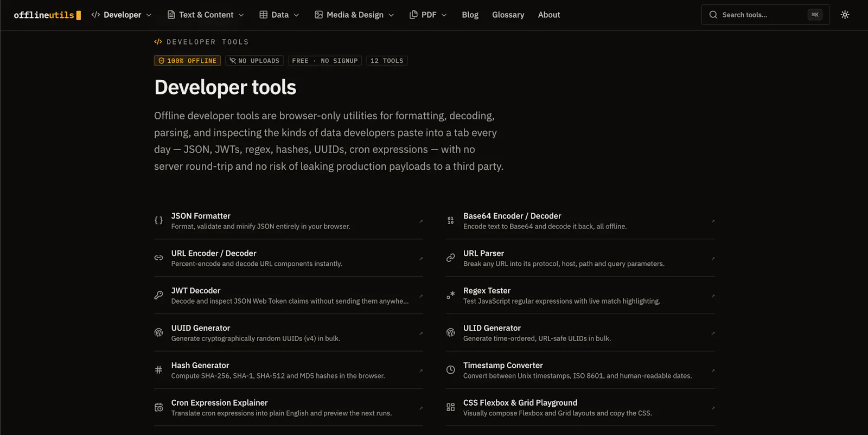The image size is (868, 435).
Task: Expand the Developer dropdown menu
Action: click(x=122, y=15)
